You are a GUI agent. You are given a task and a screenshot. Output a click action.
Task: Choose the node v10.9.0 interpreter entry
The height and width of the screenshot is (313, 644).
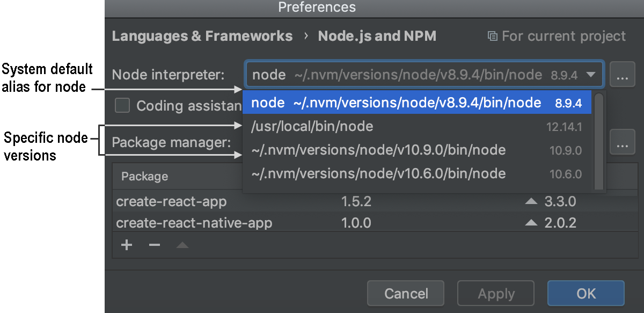pos(417,150)
